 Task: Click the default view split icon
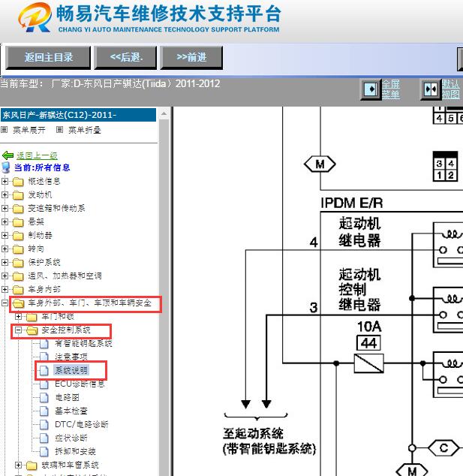coord(431,89)
